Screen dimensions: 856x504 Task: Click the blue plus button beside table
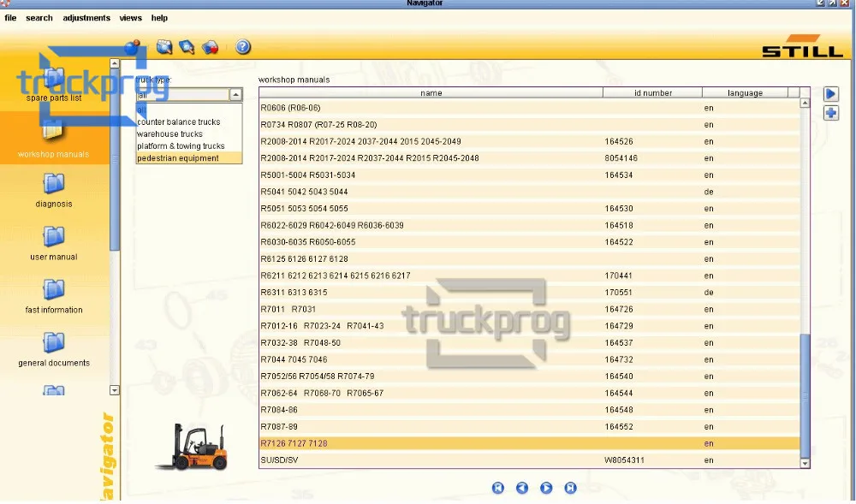tap(831, 113)
